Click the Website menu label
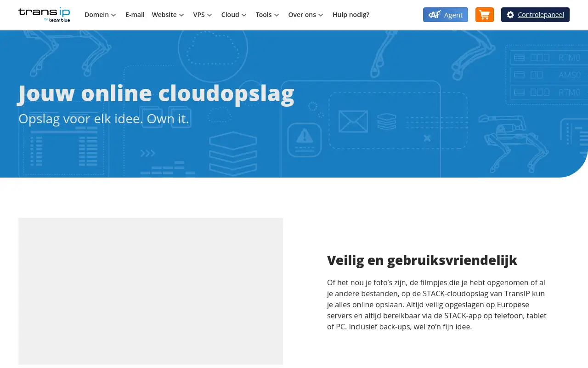 [x=164, y=15]
